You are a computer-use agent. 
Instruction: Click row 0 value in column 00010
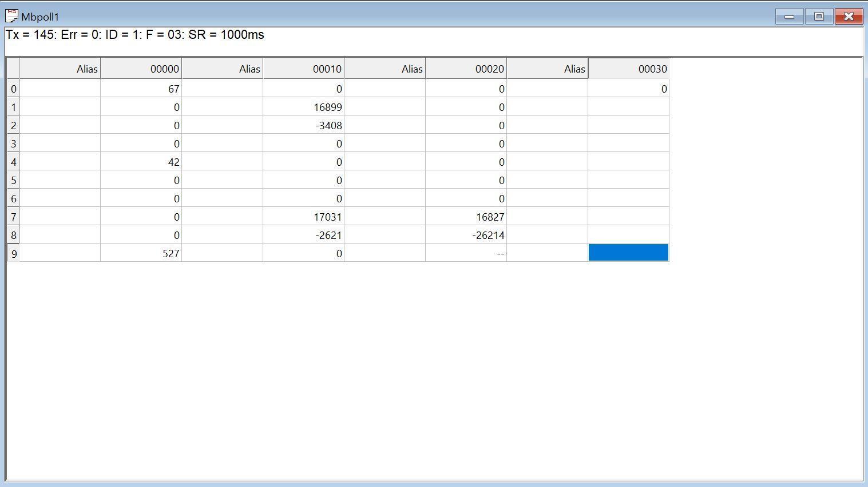pos(304,89)
